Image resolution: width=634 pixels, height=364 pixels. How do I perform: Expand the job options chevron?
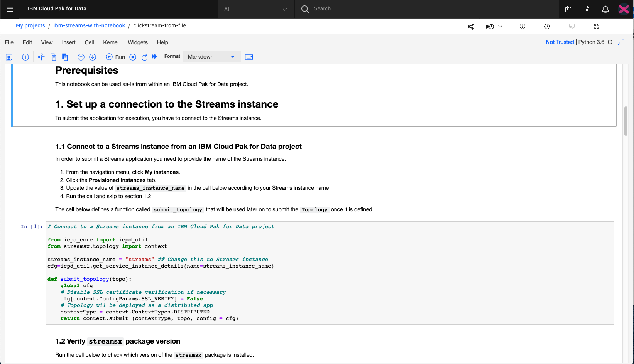click(500, 27)
